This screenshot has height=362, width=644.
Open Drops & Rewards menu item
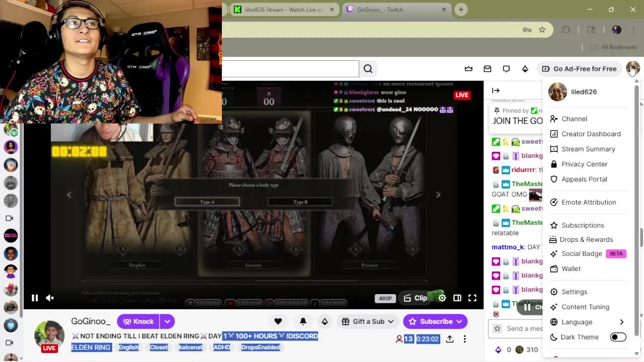click(x=587, y=239)
